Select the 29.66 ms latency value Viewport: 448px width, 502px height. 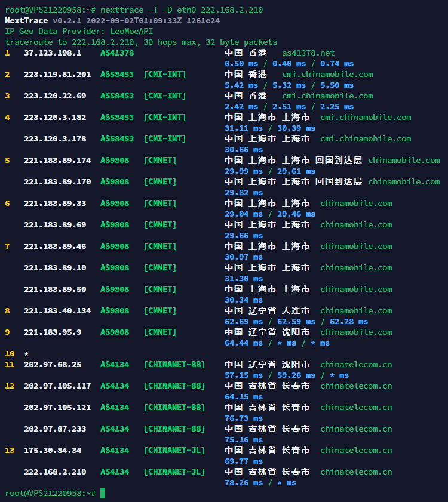[244, 236]
